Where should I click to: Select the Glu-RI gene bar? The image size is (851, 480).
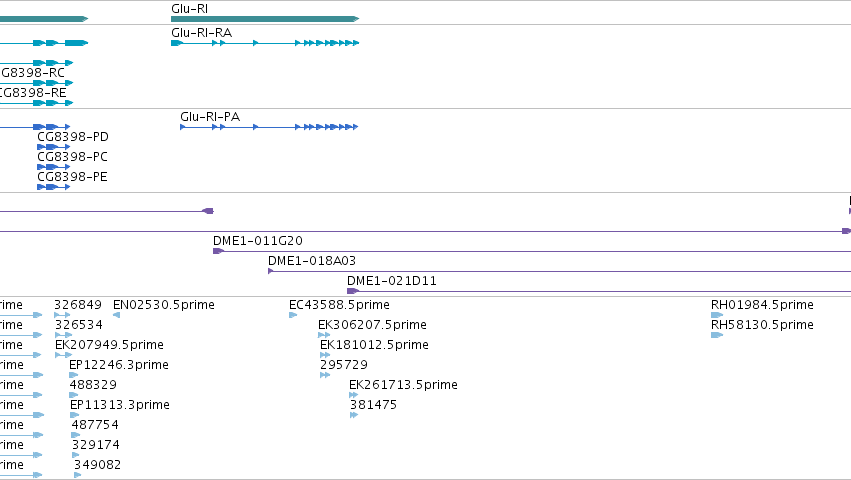pos(265,19)
